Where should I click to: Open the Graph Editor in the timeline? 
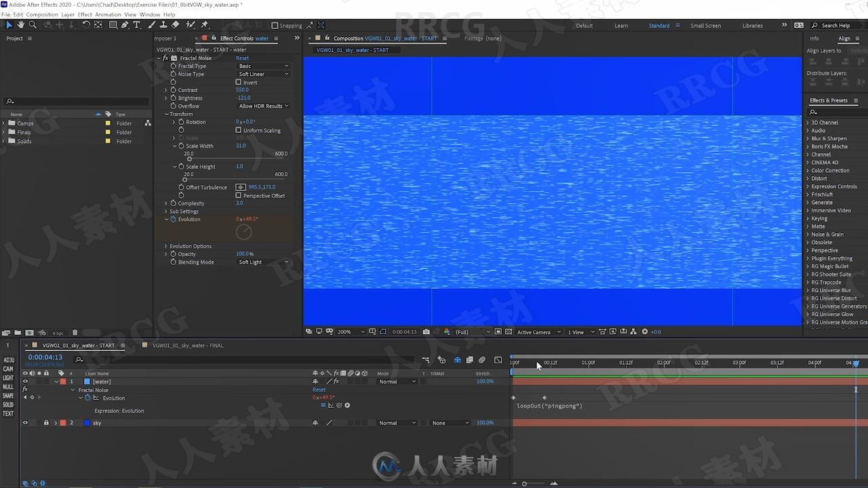(498, 360)
